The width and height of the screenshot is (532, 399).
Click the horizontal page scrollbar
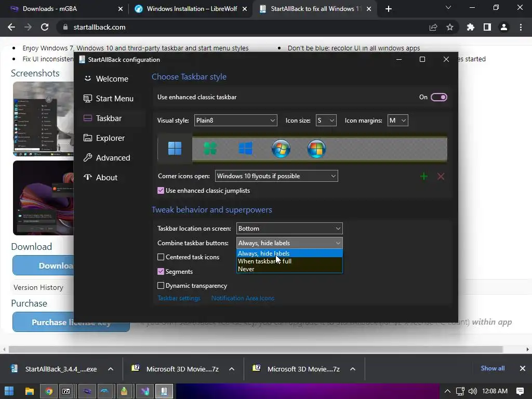255,350
